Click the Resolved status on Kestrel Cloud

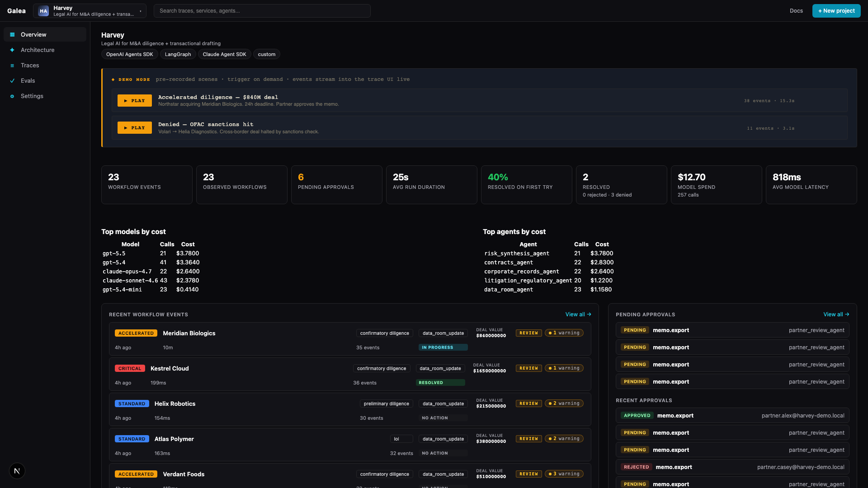tap(440, 383)
